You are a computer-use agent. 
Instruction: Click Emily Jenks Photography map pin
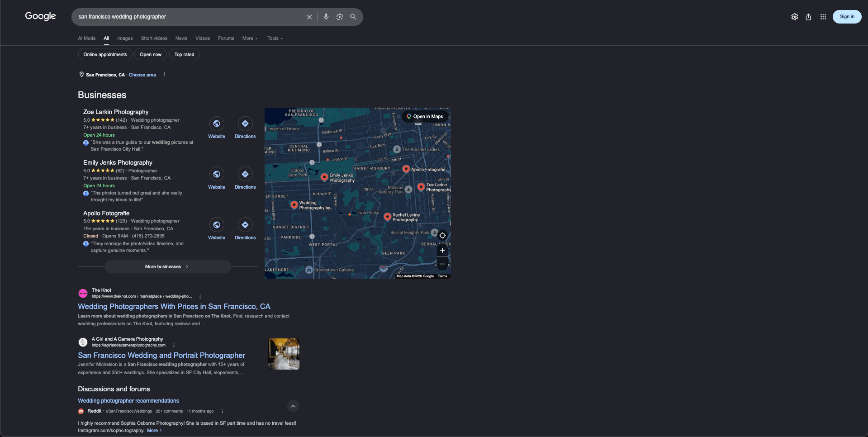(x=324, y=177)
